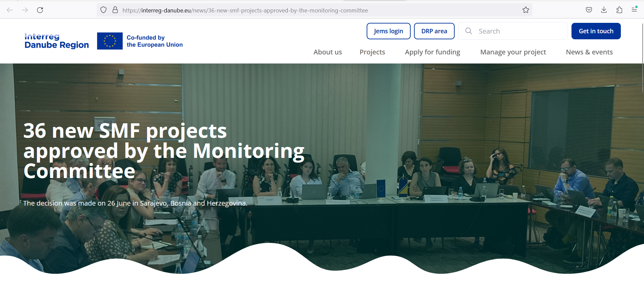Viewport: 644px width, 303px height.
Task: Click the browser back arrow
Action: tap(10, 10)
